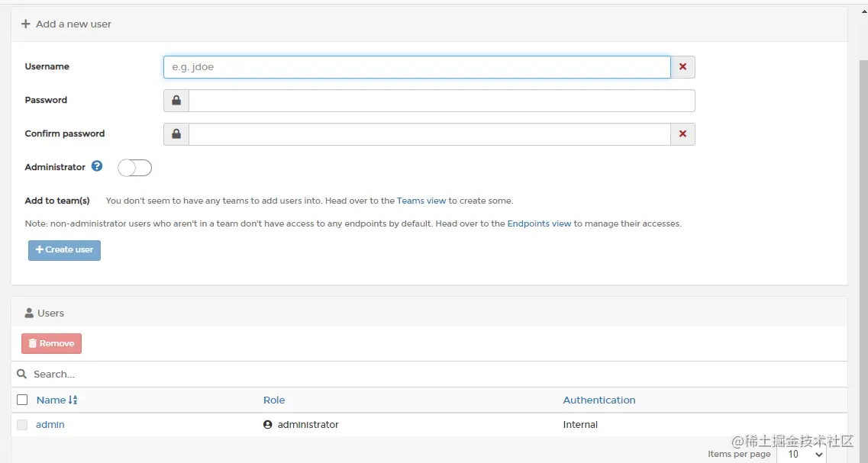868x463 pixels.
Task: Click into the Search users field
Action: 437,374
